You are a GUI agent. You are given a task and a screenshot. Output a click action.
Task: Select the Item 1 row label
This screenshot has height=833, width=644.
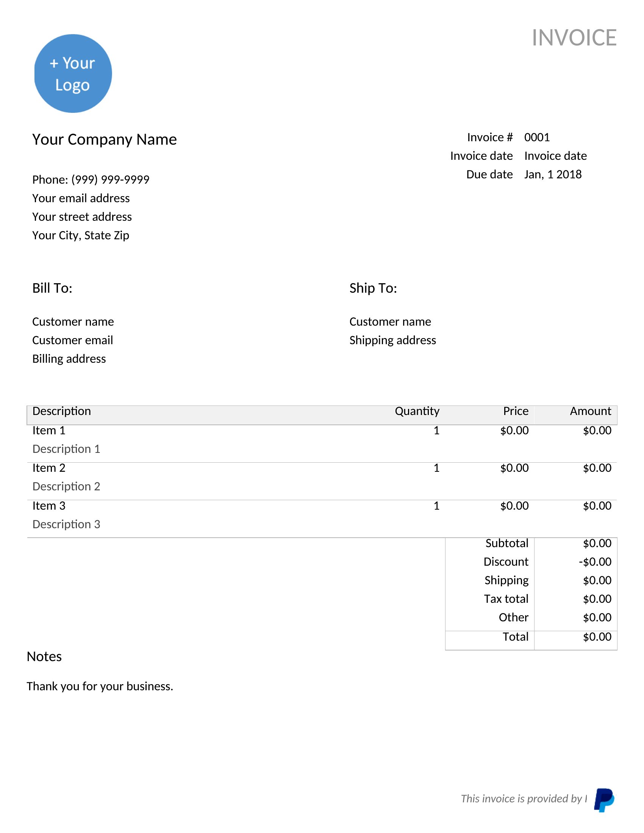49,431
